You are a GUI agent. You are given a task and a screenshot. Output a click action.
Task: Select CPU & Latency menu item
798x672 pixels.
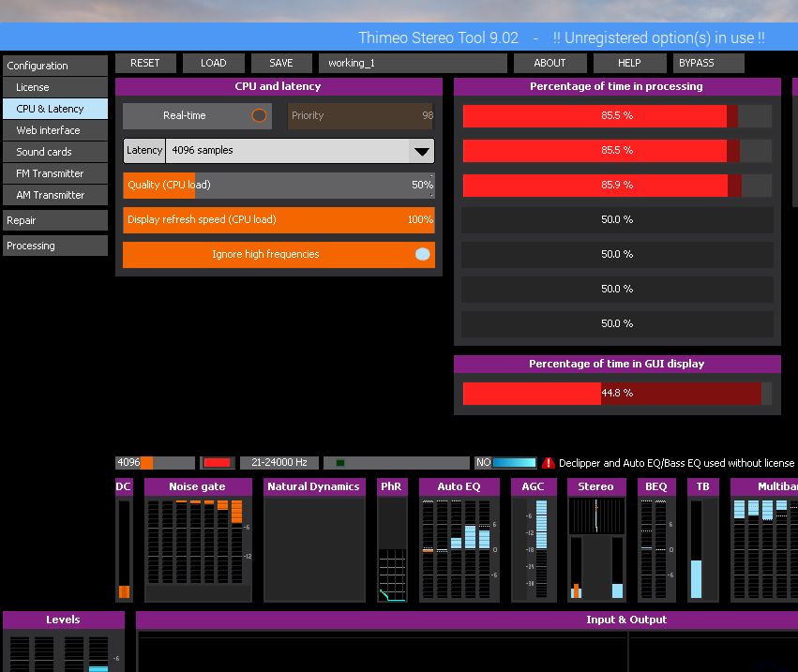[x=55, y=109]
